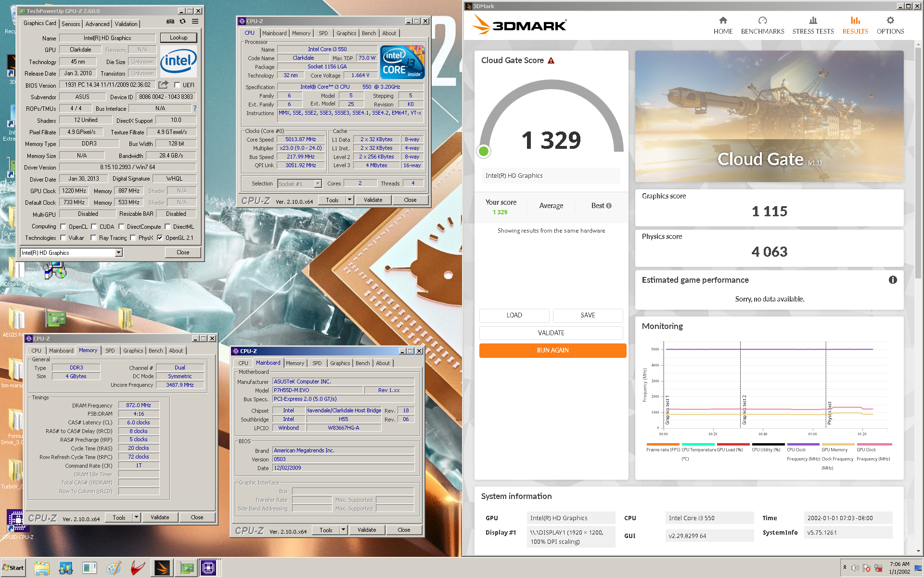Open Bench tab in top CPU-Z window

[x=369, y=33]
